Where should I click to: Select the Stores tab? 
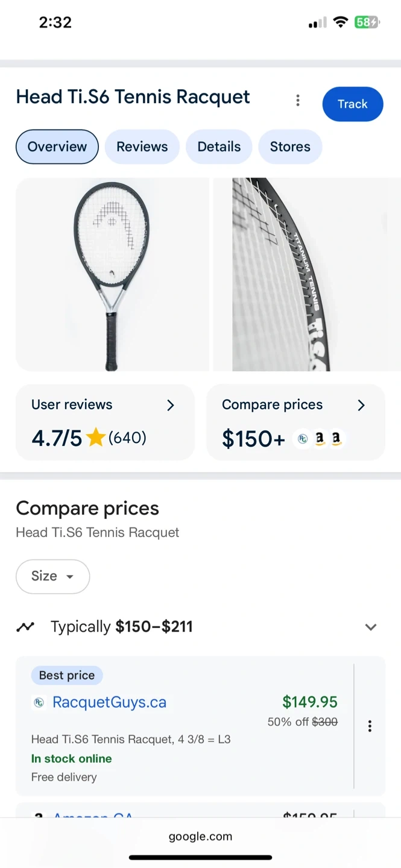(290, 147)
